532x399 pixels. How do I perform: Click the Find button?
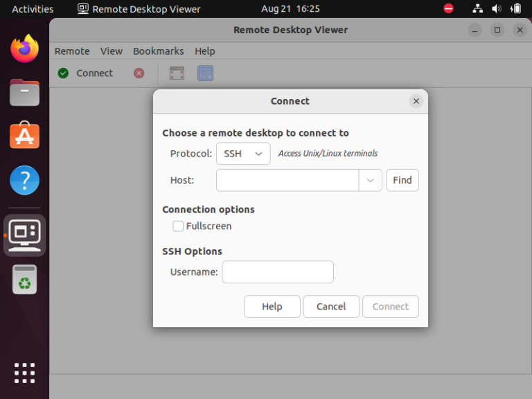pos(402,180)
